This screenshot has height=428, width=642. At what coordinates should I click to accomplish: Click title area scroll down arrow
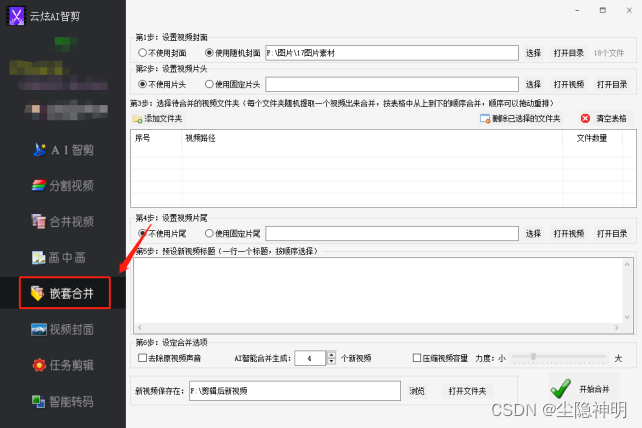627,317
